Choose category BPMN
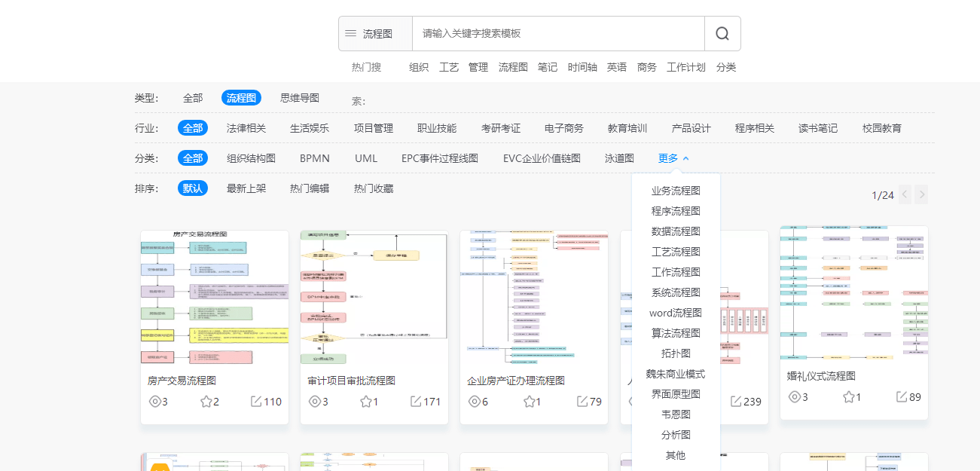This screenshot has height=471, width=980. pyautogui.click(x=315, y=158)
